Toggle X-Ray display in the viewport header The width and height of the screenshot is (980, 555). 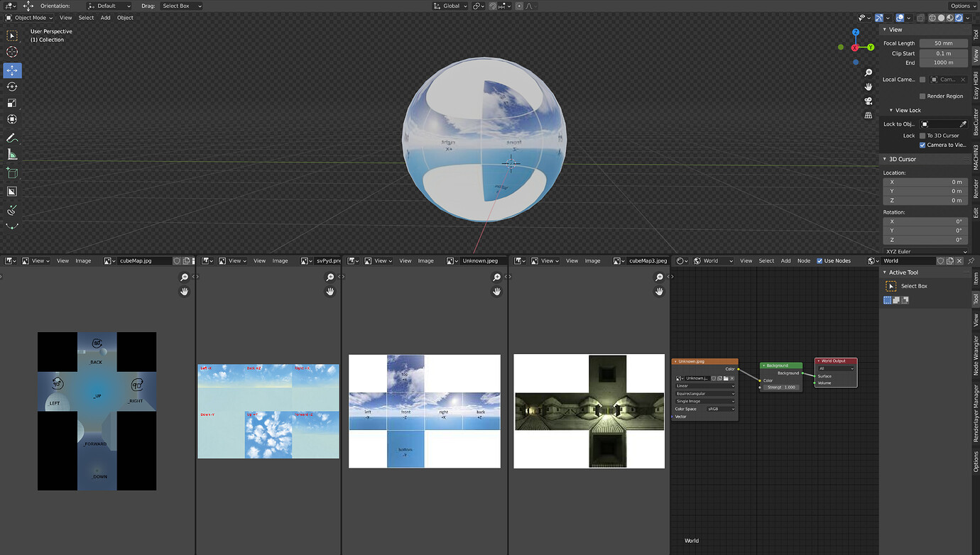pos(920,18)
